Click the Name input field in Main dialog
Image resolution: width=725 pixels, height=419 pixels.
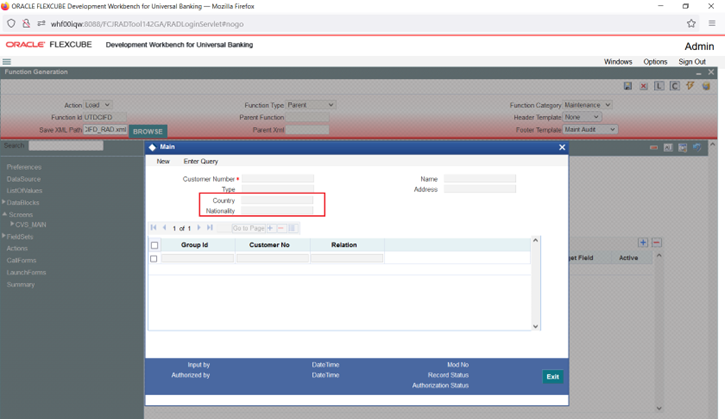[479, 179]
